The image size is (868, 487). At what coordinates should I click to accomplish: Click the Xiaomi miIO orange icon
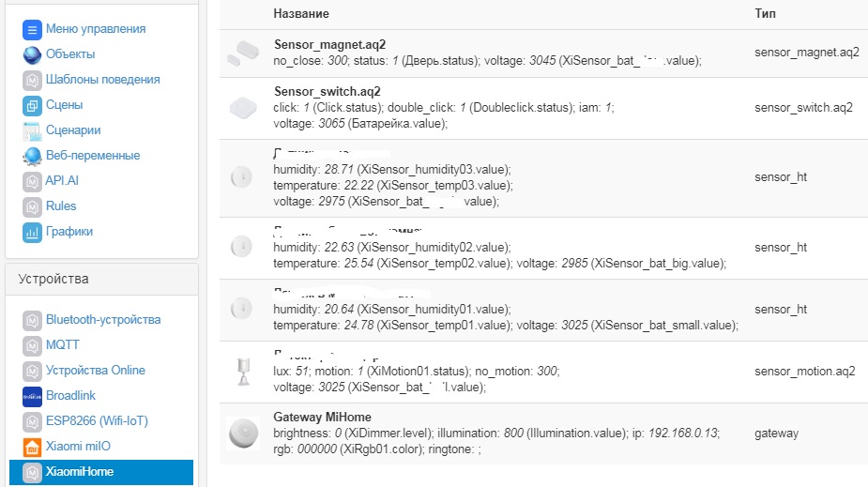tap(32, 447)
